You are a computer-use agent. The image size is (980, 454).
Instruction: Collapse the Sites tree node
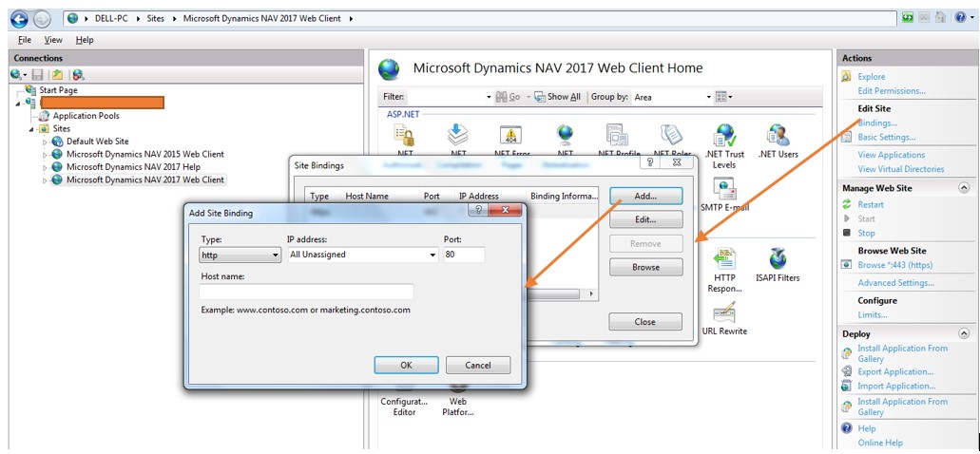pos(30,129)
